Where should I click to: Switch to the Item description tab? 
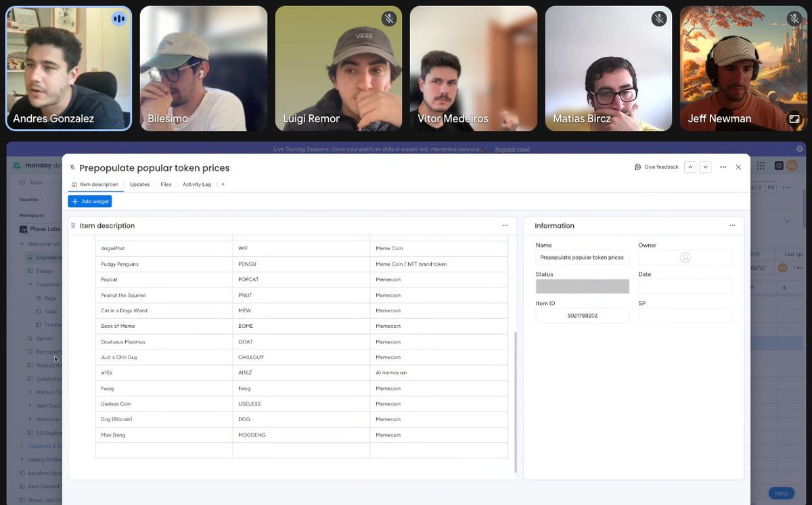point(95,184)
